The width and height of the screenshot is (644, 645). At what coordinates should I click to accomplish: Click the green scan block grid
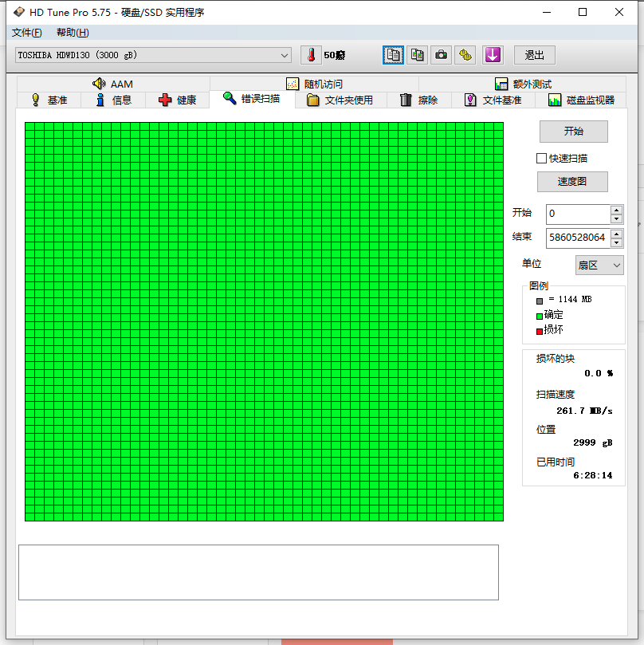click(x=264, y=321)
